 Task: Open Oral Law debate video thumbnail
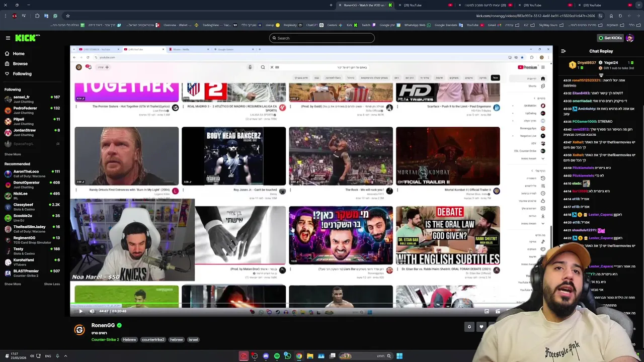point(448,235)
